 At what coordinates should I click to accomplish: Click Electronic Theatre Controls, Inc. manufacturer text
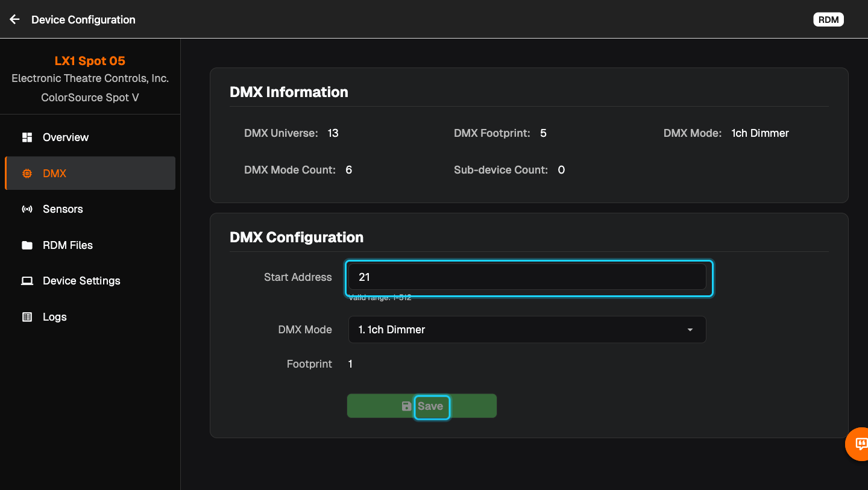[x=90, y=79]
